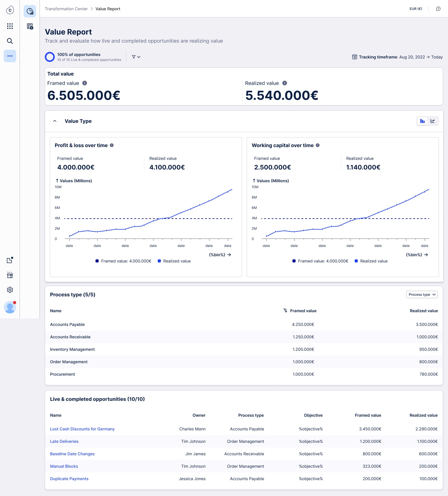Screen dimensions: 448x496
Task: Open the filter dropdown next to opportunities
Action: click(x=136, y=57)
